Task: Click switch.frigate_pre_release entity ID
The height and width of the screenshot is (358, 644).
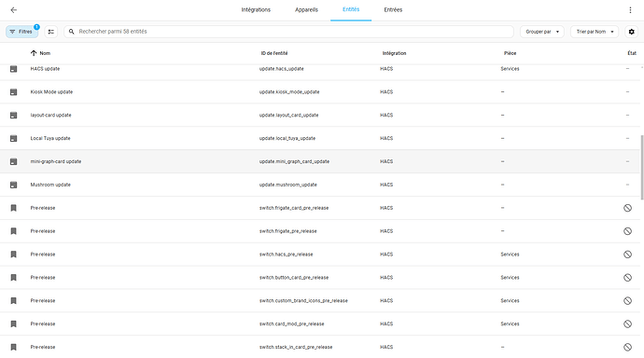Action: coord(287,231)
